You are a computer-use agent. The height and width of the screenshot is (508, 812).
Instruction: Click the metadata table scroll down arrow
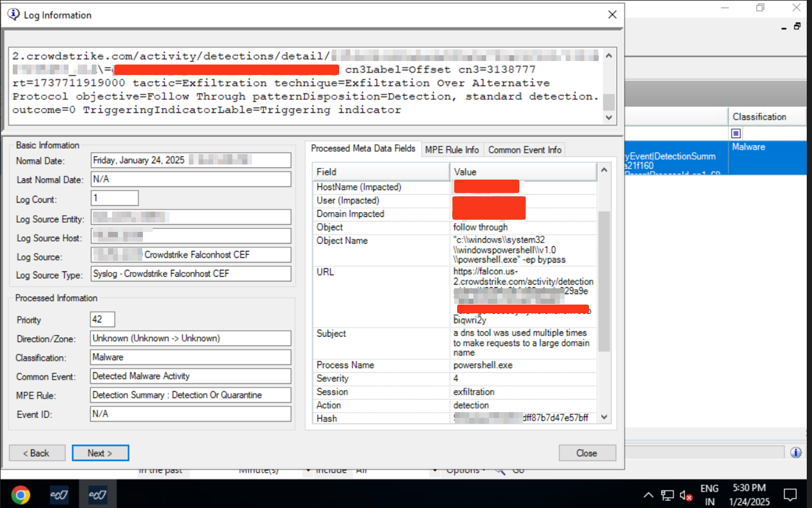[x=604, y=417]
